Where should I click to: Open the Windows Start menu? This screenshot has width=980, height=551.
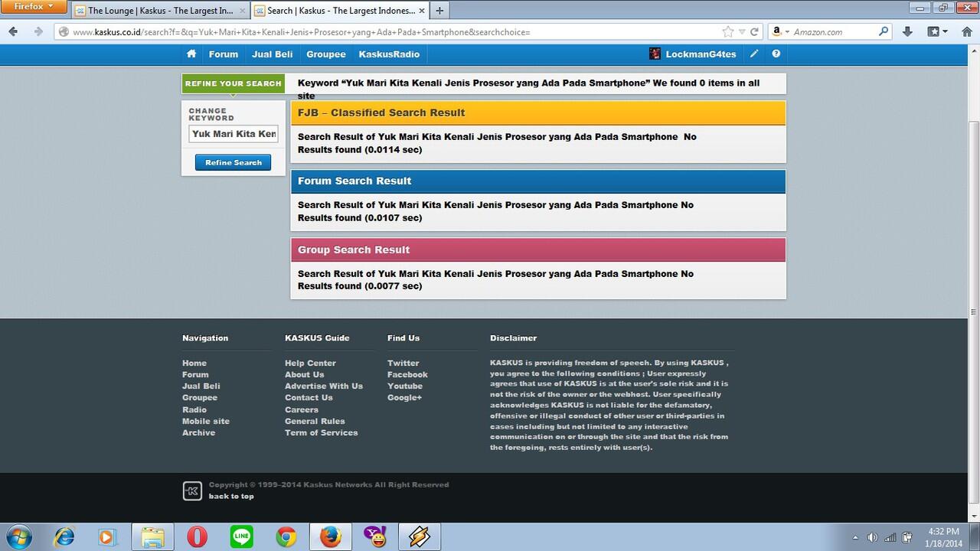tap(18, 536)
